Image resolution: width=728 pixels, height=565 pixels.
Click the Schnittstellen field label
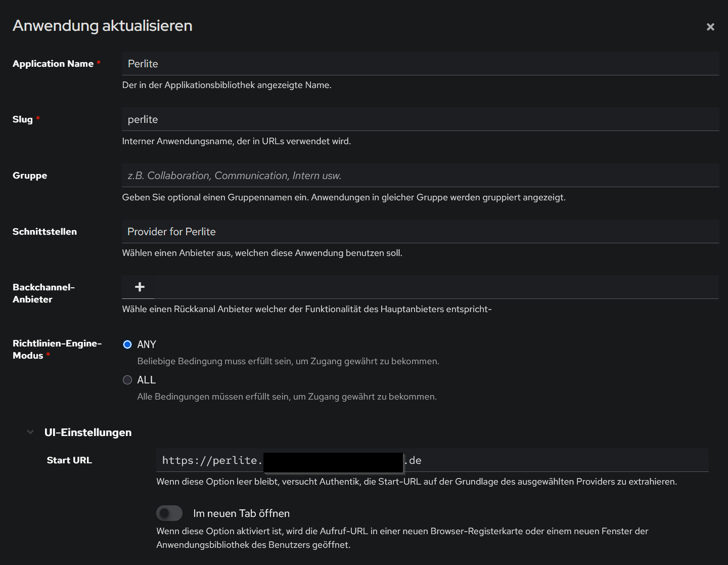tap(44, 232)
